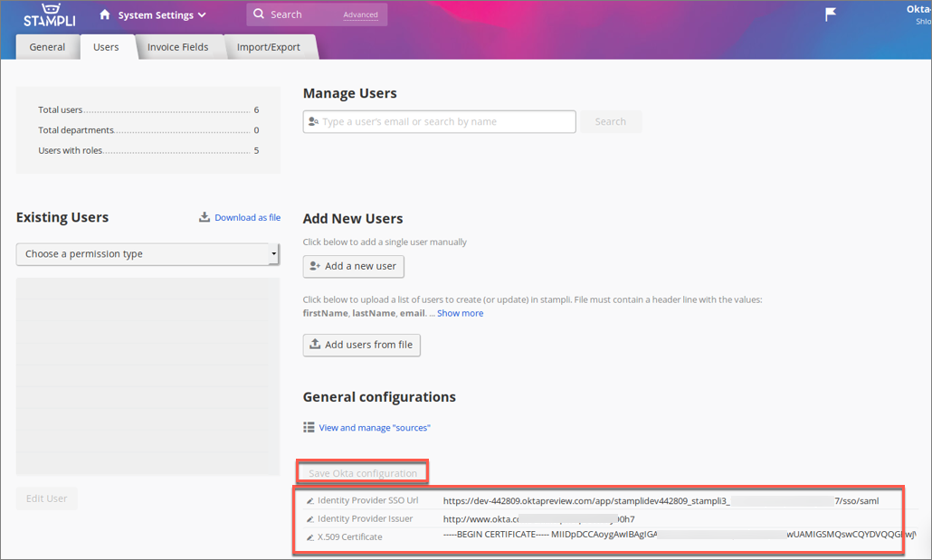The image size is (932, 560).
Task: Click pencil icon for X.509 Certificate
Action: click(x=310, y=536)
